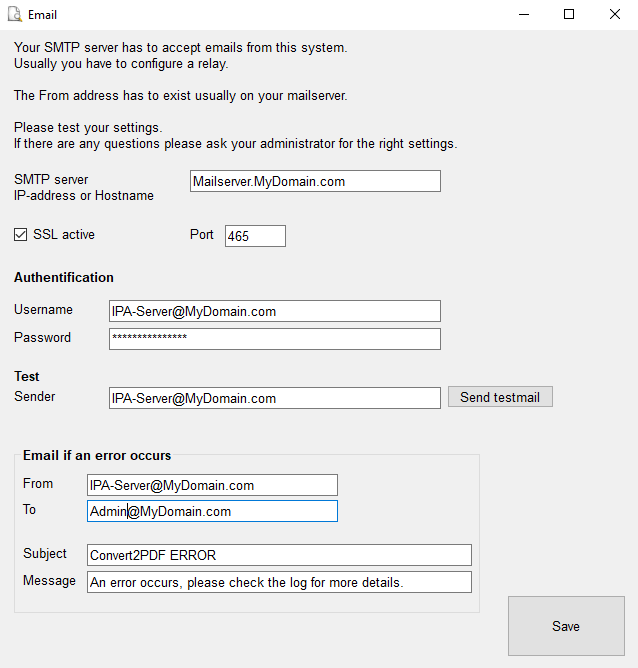Click the SMTP server hostname field
Screen dimensions: 638x668
(x=314, y=181)
